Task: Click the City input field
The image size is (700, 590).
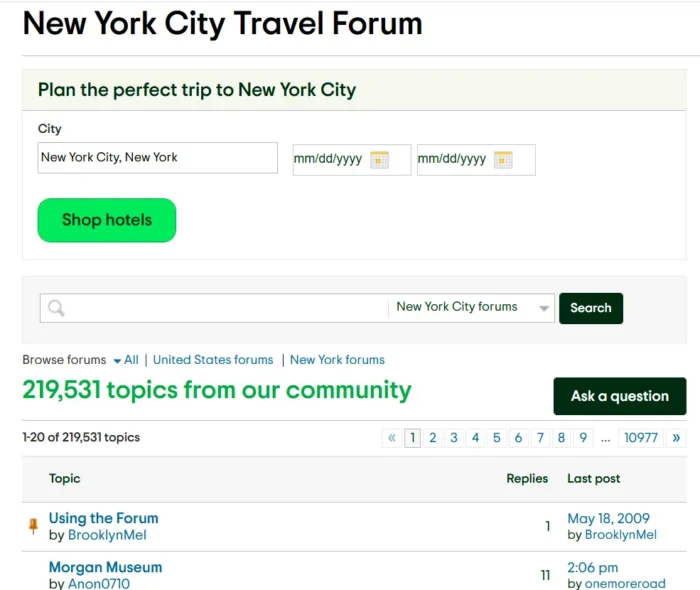Action: [158, 158]
